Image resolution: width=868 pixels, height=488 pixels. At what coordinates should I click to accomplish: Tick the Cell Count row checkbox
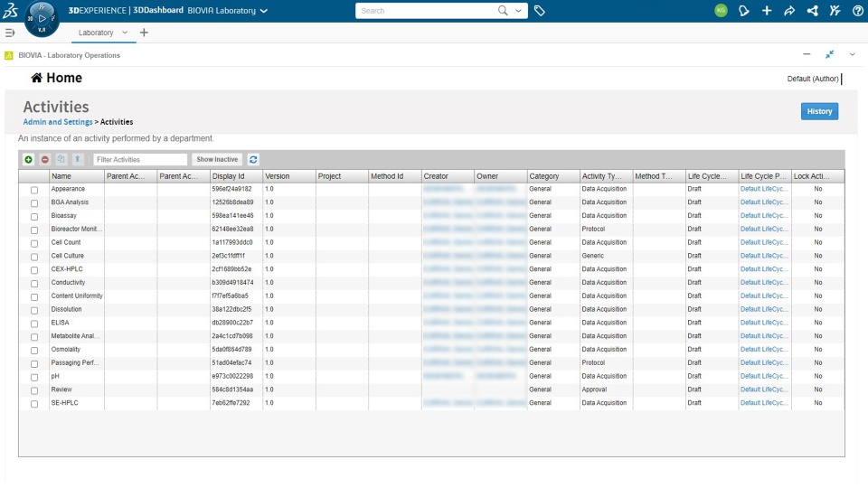point(34,243)
